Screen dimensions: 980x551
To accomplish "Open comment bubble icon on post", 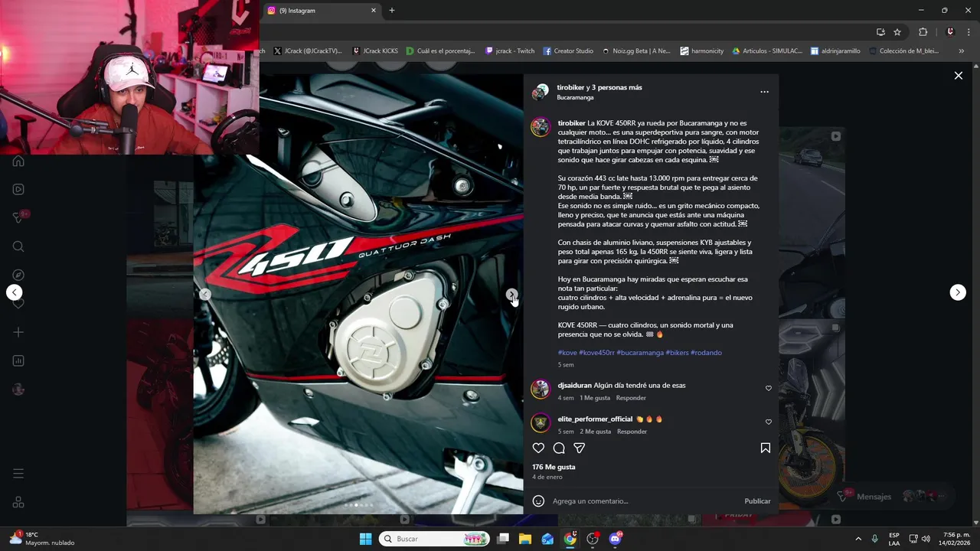I will pyautogui.click(x=559, y=448).
